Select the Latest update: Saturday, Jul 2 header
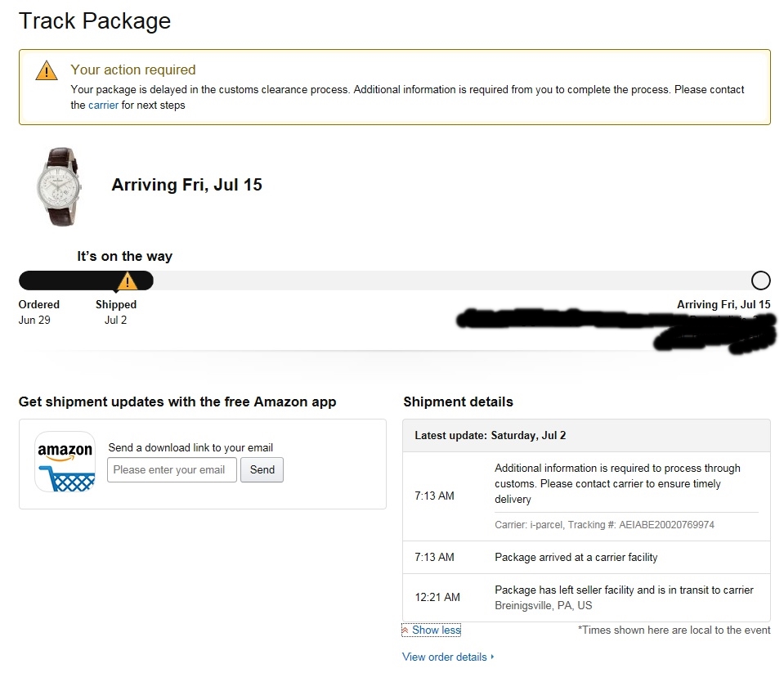The width and height of the screenshot is (784, 682). [x=491, y=436]
